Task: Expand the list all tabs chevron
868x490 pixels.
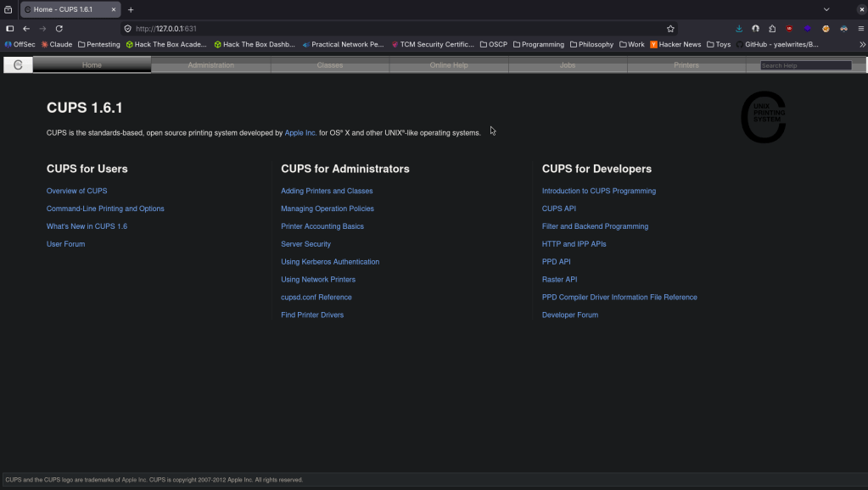Action: pyautogui.click(x=826, y=9)
